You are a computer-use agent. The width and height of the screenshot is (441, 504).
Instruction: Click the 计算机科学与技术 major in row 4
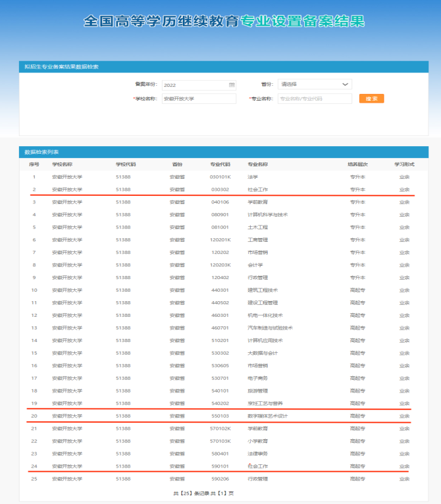click(x=267, y=214)
